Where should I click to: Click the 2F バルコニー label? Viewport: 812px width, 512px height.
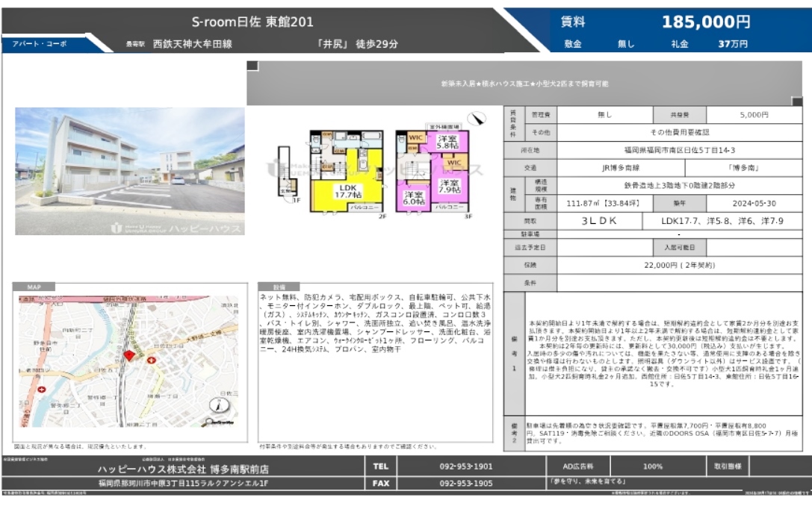pos(365,207)
